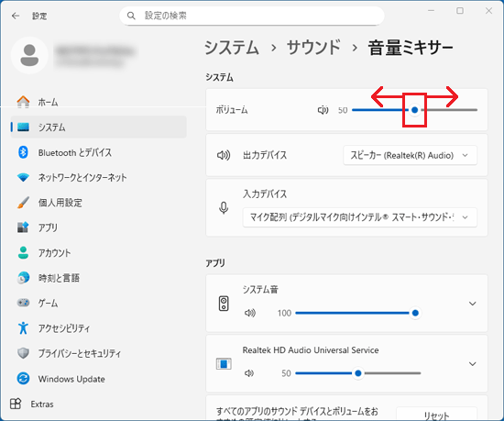The width and height of the screenshot is (504, 421).
Task: Click the Windows Update sync icon
Action: pyautogui.click(x=23, y=378)
